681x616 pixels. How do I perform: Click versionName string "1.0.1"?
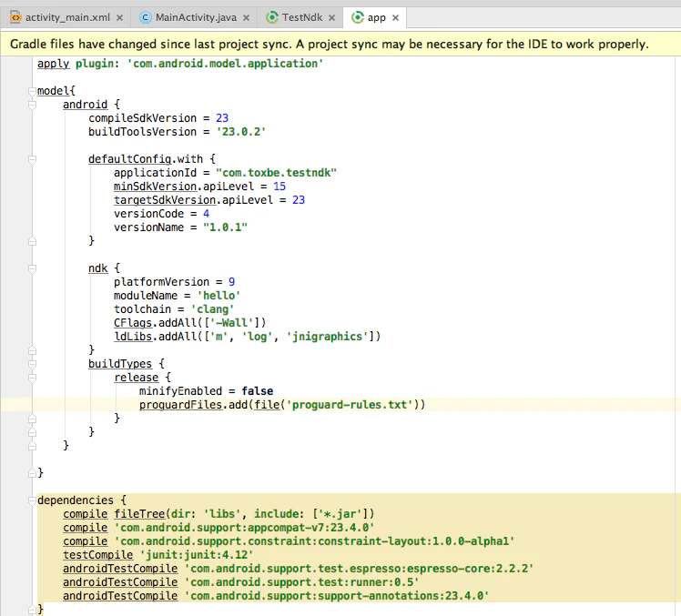coord(225,227)
